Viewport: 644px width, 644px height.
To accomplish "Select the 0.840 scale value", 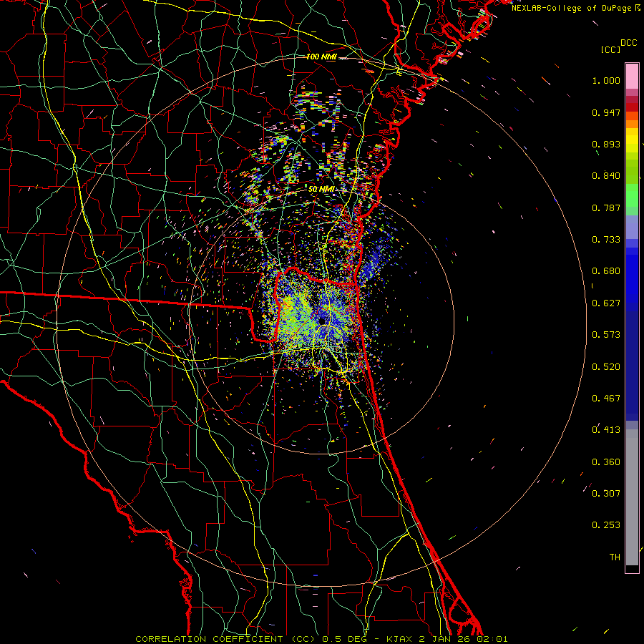I will [x=606, y=176].
